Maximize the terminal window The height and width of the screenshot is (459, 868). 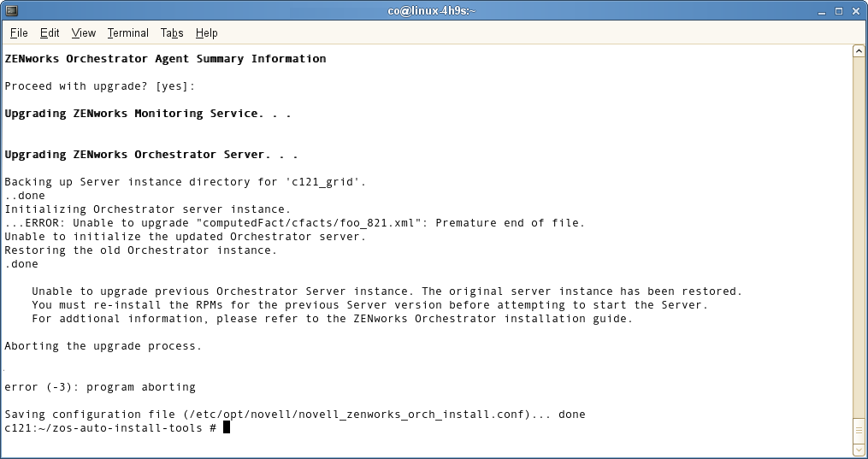[839, 10]
